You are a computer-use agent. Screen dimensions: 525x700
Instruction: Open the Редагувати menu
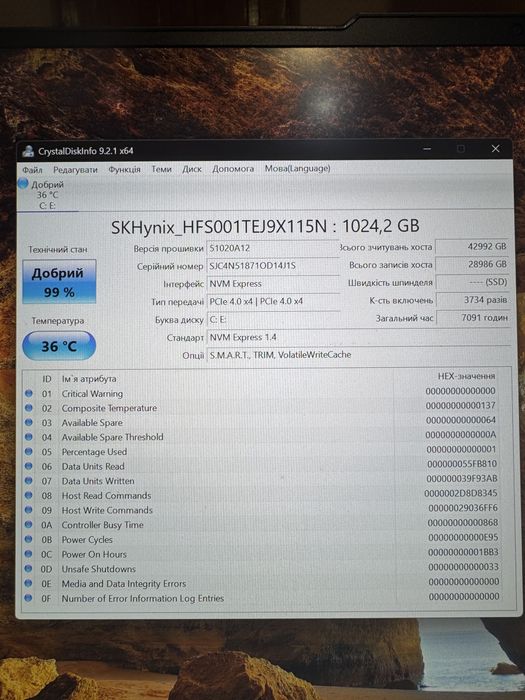click(x=75, y=170)
